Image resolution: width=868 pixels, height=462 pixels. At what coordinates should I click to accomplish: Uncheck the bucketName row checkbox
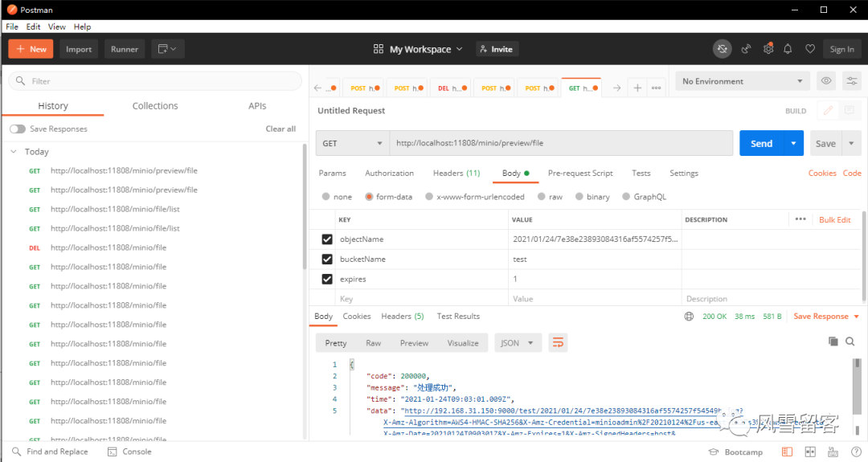(327, 259)
